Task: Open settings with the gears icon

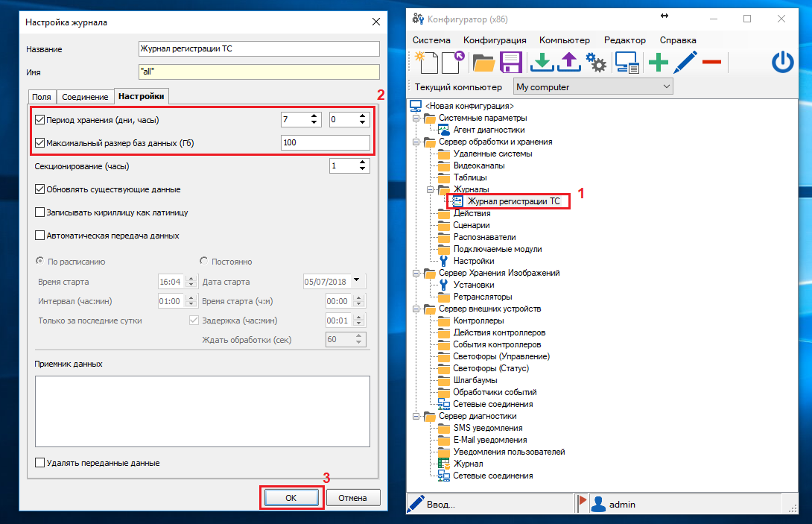Action: tap(596, 63)
